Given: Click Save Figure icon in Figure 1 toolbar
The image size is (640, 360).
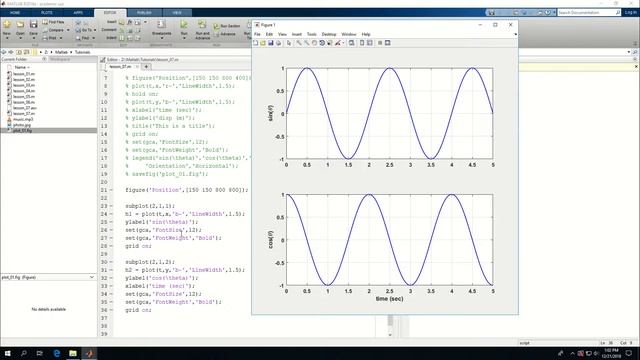Looking at the screenshot, I should pos(271,43).
